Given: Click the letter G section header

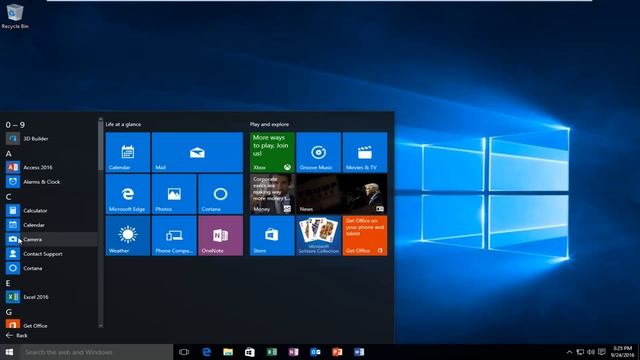Looking at the screenshot, I should coord(9,312).
